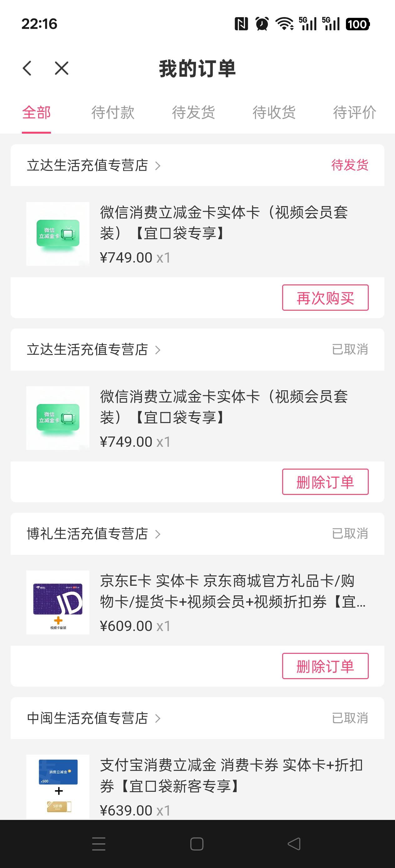Tap Android recent apps menu icon
Image resolution: width=395 pixels, height=868 pixels.
click(x=98, y=843)
